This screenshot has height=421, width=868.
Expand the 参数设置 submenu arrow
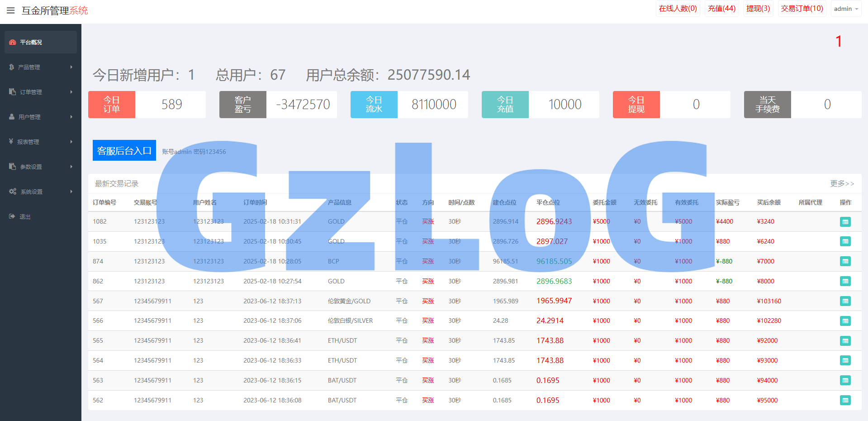click(71, 167)
